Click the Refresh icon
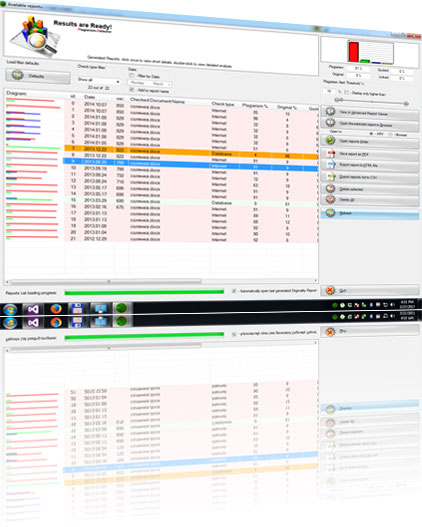Viewport: 422px width, 527px height. click(331, 212)
